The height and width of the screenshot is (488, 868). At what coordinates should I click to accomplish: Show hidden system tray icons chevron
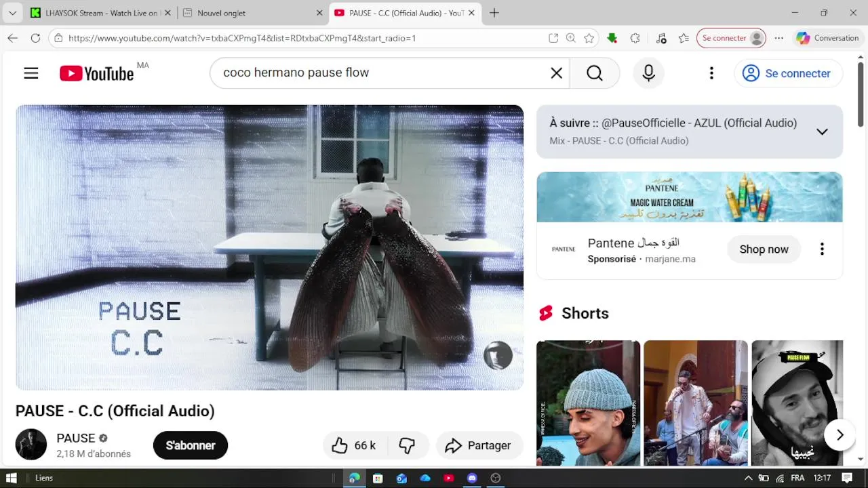click(x=749, y=478)
